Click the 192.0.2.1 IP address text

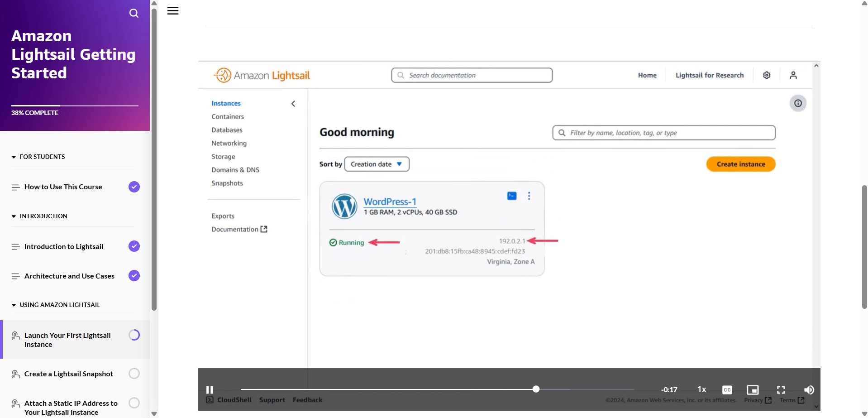(512, 241)
